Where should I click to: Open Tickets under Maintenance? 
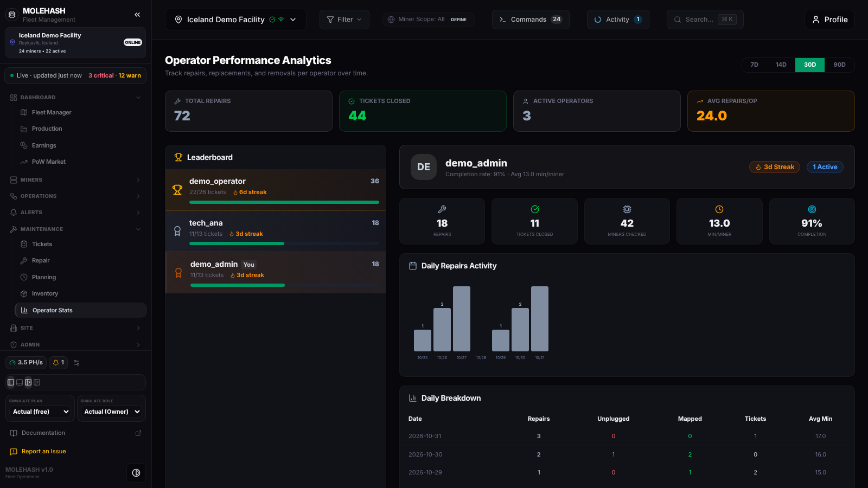coord(81,245)
